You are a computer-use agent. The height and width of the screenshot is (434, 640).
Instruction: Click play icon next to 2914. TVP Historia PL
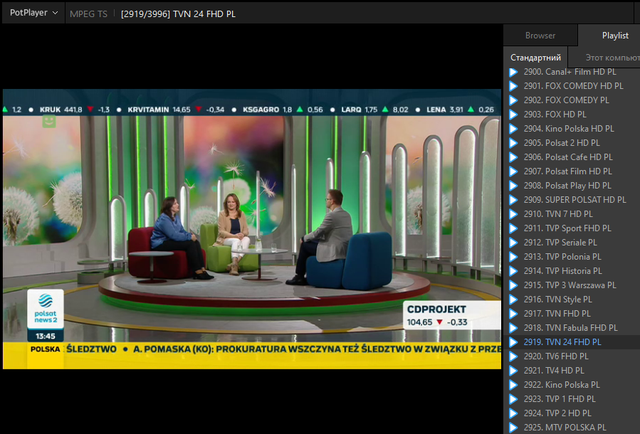point(513,271)
